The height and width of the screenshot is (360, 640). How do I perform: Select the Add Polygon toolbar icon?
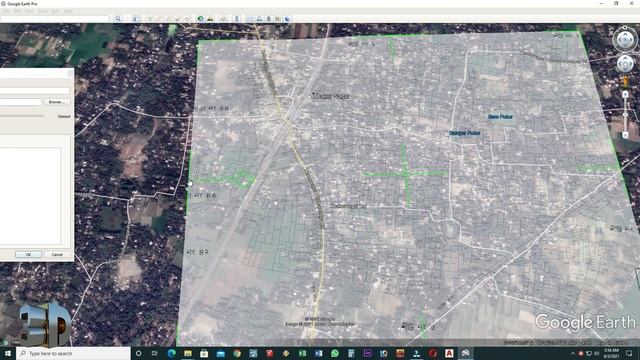pyautogui.click(x=159, y=19)
